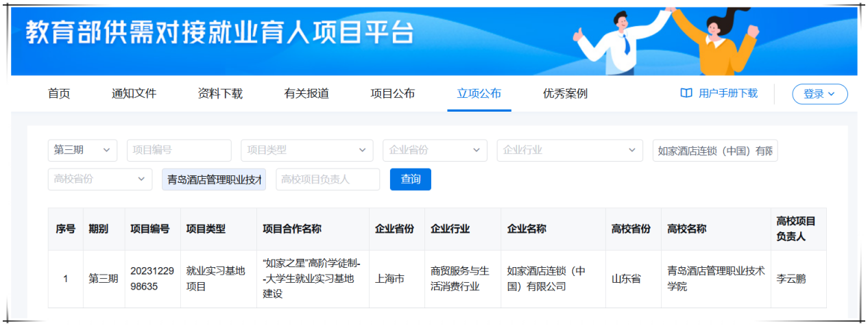The image size is (868, 326).
Task: Open the 登录 dropdown button
Action: (x=819, y=95)
